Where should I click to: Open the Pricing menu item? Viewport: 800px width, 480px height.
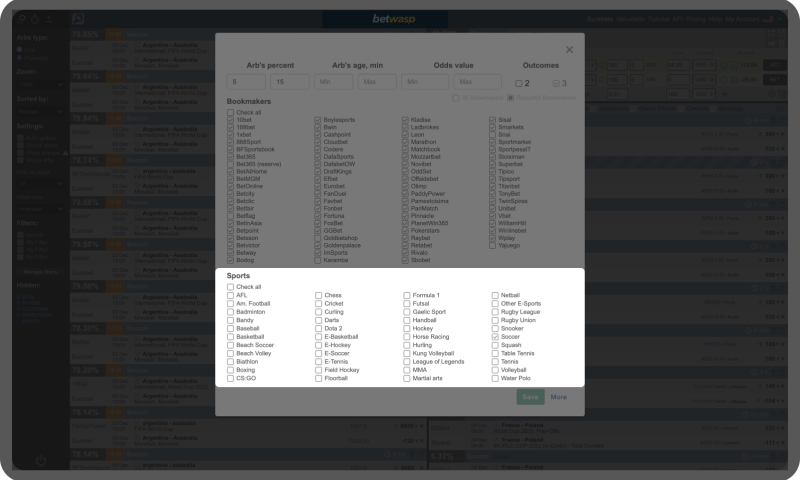coord(695,19)
